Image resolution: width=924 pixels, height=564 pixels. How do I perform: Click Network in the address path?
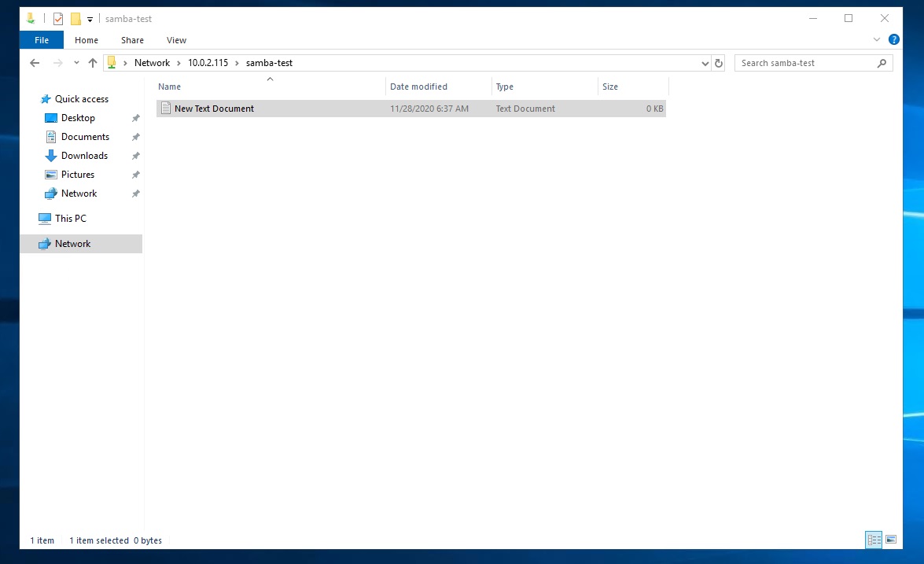[152, 63]
